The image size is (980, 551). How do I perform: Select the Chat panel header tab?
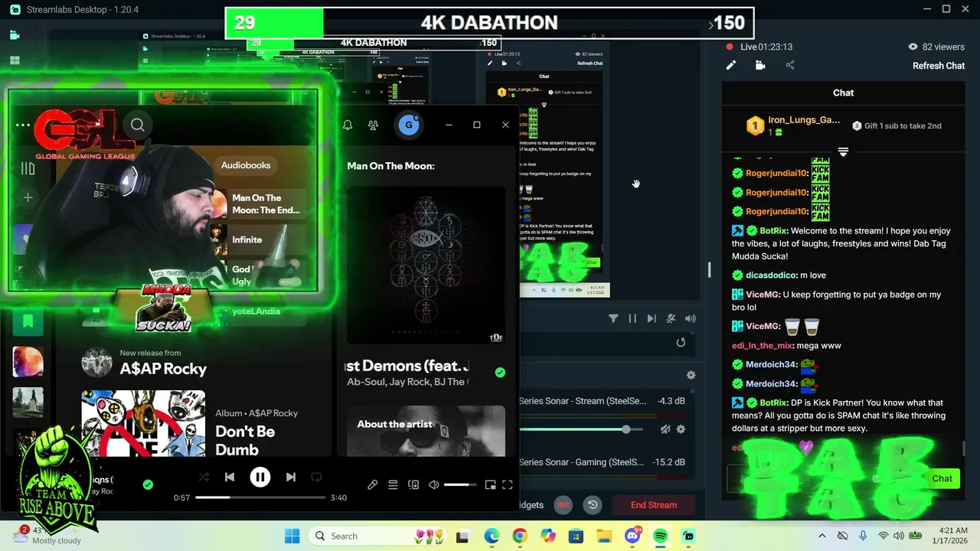843,93
